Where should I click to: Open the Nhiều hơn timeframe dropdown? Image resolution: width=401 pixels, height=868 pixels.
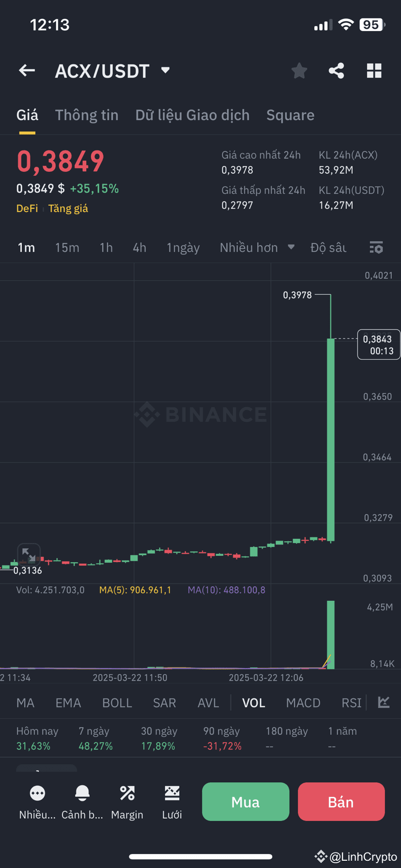point(257,247)
